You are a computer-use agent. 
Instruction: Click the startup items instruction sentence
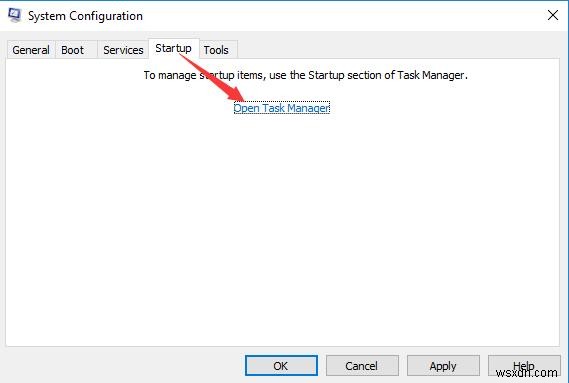pyautogui.click(x=306, y=75)
